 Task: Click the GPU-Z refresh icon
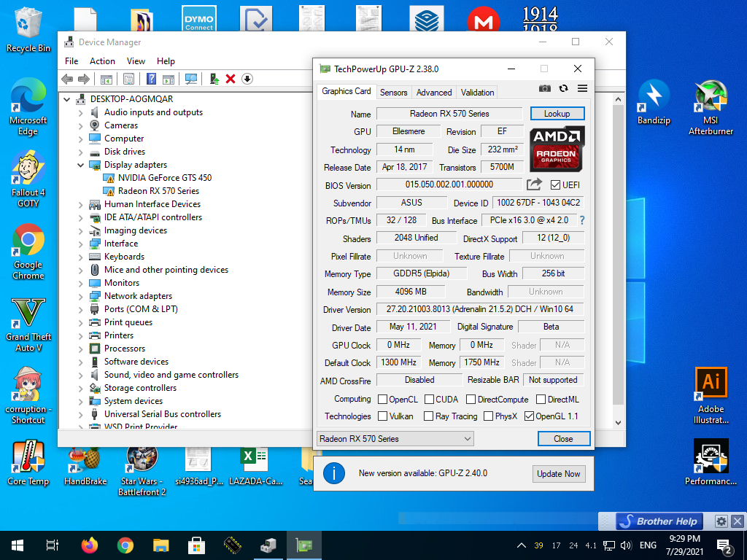563,88
